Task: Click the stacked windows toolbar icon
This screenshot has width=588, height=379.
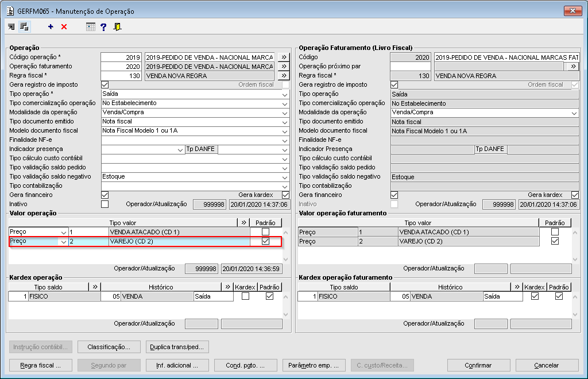Action: pyautogui.click(x=24, y=26)
